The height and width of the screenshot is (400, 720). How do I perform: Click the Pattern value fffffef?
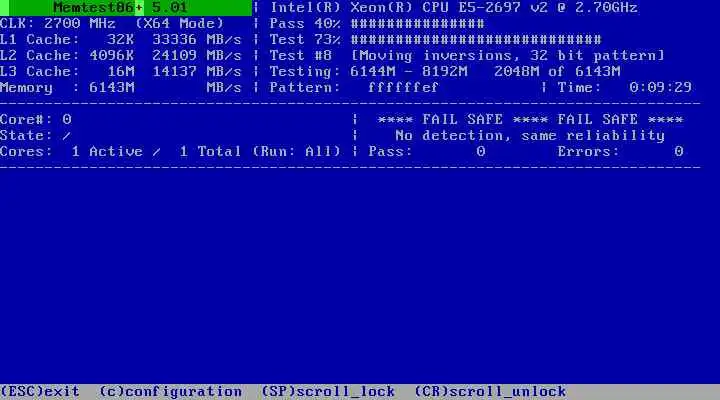tap(403, 87)
